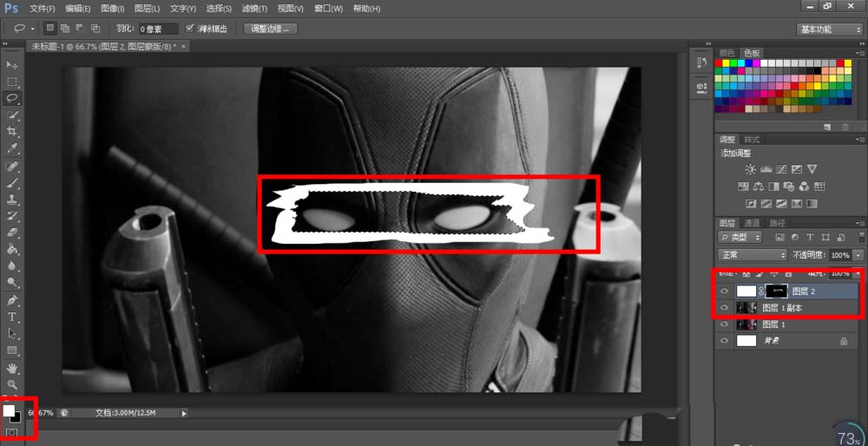Viewport: 868px width, 446px height.
Task: Click the foreground white color swatch
Action: [x=9, y=410]
